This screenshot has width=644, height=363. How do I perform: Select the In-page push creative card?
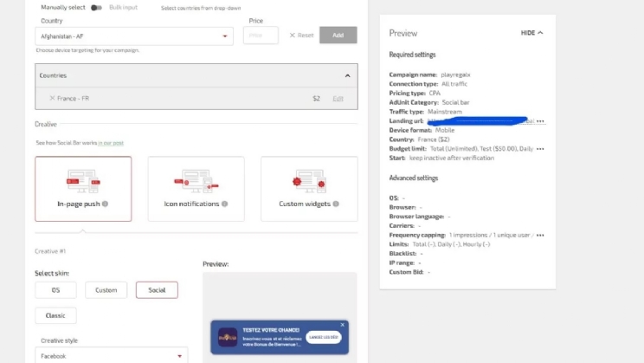coord(83,188)
